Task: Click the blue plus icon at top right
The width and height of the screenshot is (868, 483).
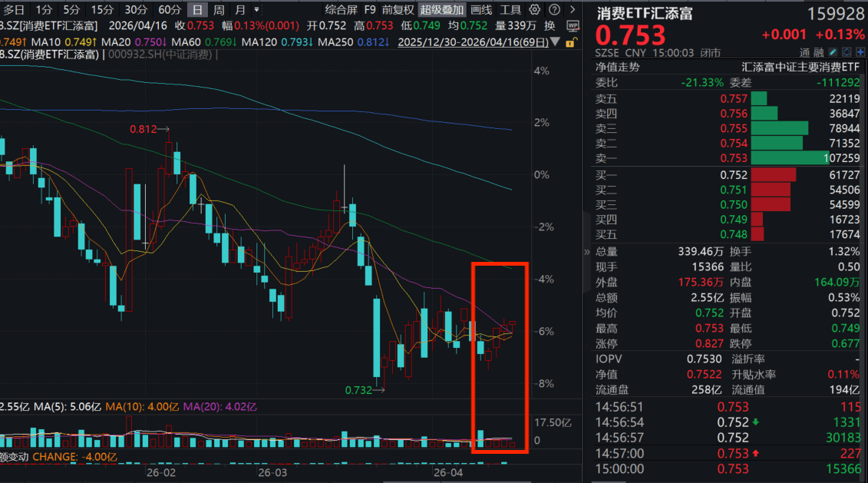Action: pyautogui.click(x=860, y=51)
